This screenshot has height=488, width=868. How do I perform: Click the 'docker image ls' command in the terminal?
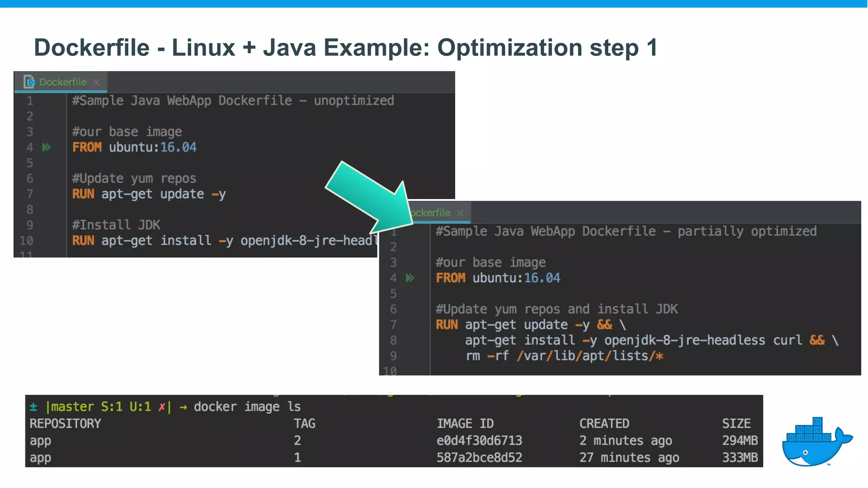pyautogui.click(x=248, y=407)
